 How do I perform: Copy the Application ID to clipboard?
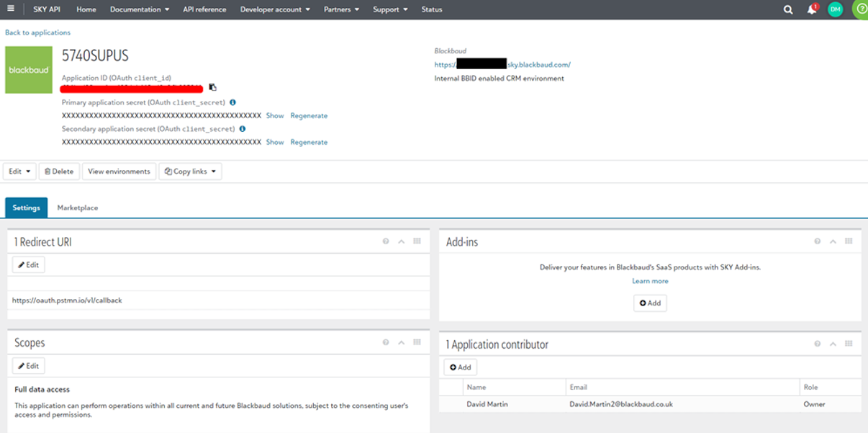click(x=212, y=87)
